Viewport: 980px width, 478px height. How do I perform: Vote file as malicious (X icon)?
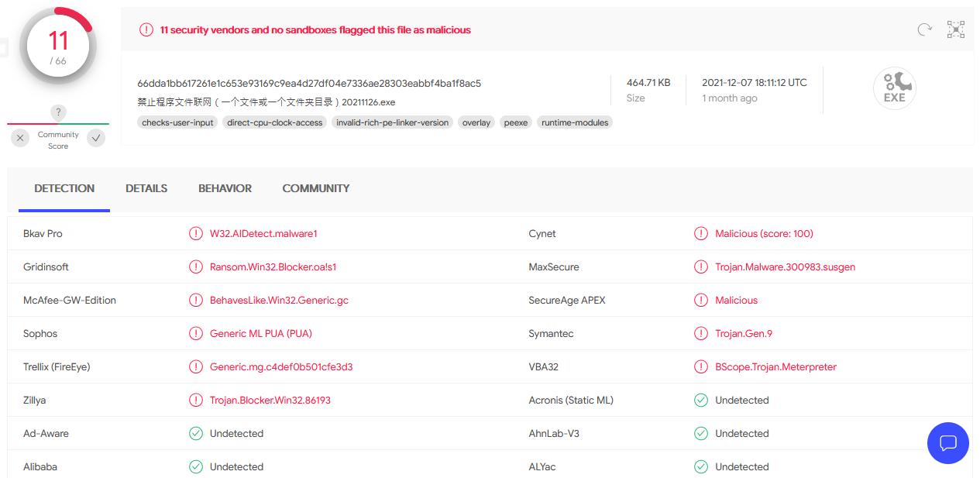(21, 138)
